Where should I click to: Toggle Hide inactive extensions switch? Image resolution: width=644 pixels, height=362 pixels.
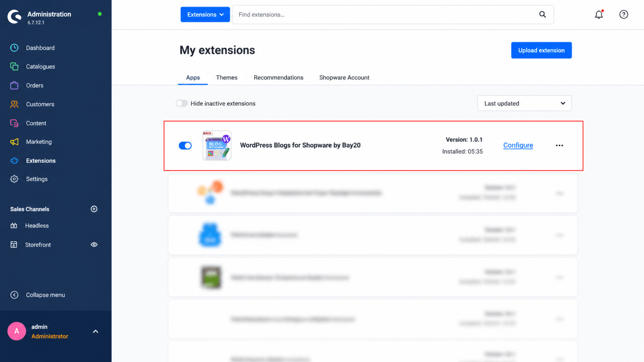(182, 104)
